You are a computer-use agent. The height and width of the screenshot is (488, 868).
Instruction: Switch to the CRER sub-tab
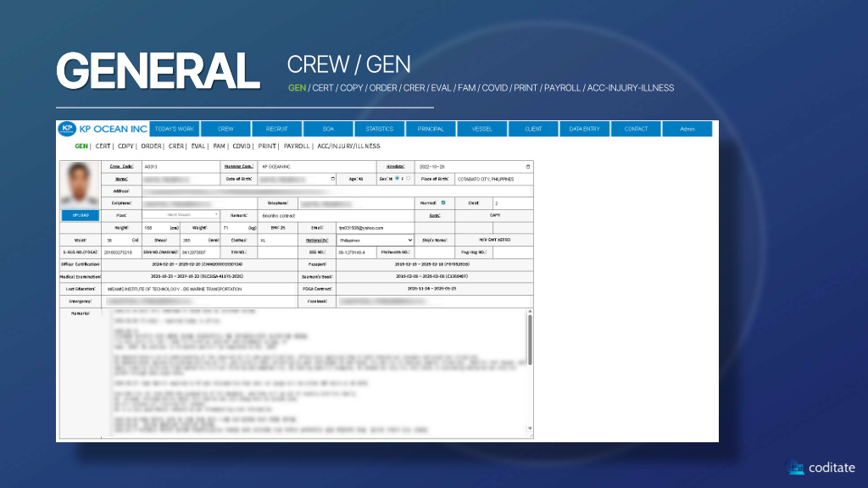[x=176, y=146]
